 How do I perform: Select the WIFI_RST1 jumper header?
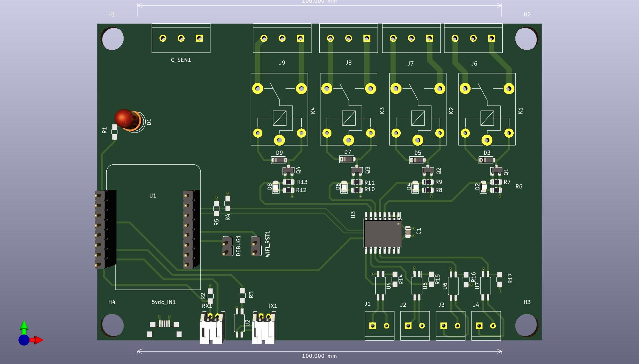tap(256, 246)
